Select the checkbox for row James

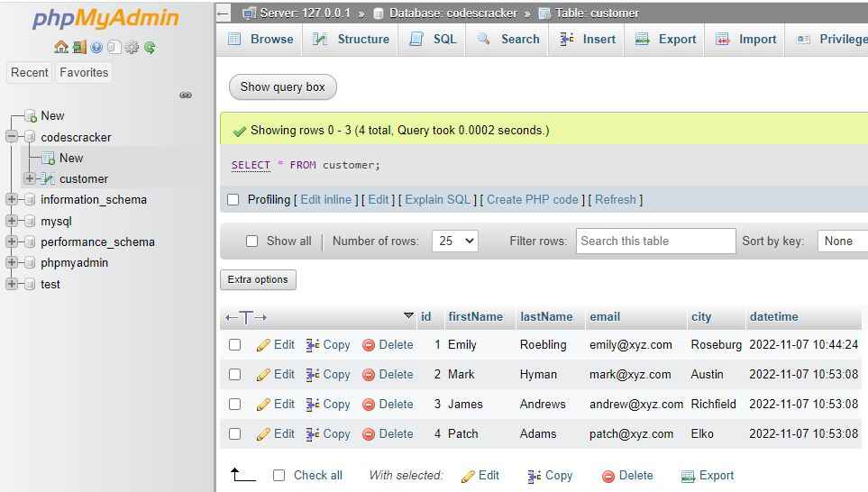(234, 405)
